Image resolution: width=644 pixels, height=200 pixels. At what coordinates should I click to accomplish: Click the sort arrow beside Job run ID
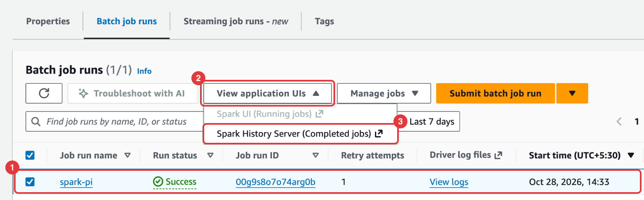(315, 156)
